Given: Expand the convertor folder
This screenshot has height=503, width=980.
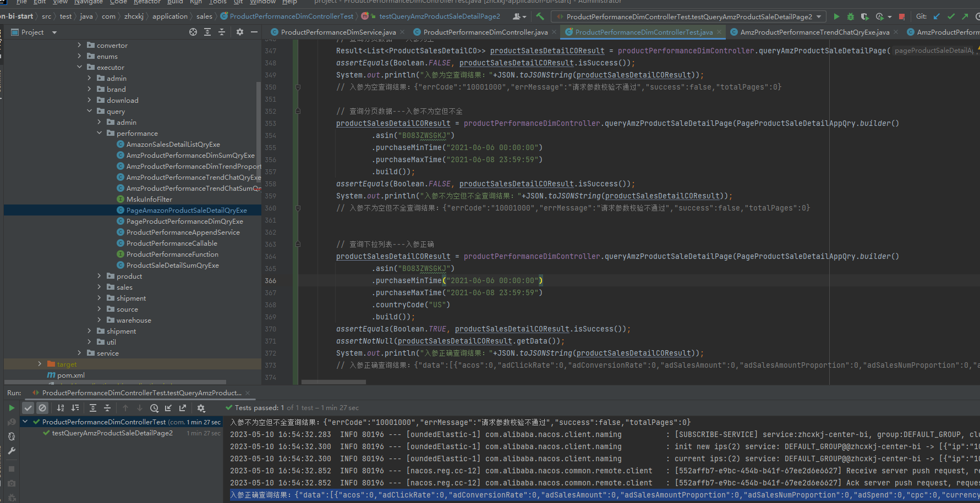Looking at the screenshot, I should click(x=79, y=45).
